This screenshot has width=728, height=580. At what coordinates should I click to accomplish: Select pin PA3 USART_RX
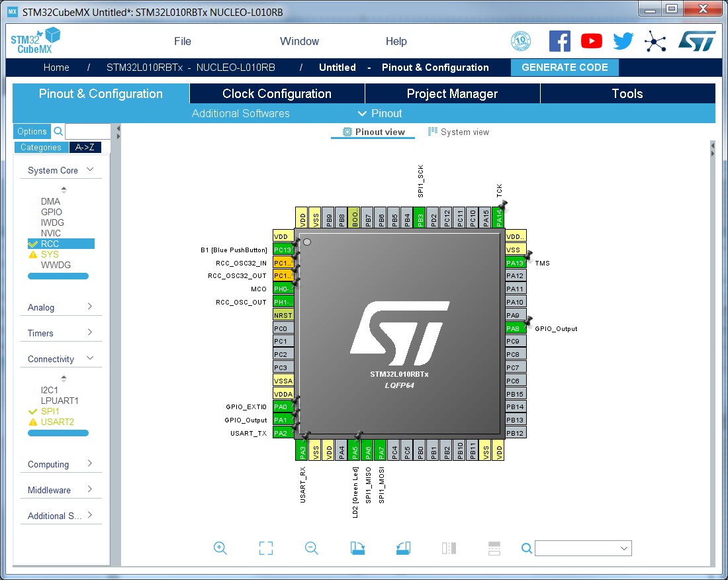click(x=302, y=450)
